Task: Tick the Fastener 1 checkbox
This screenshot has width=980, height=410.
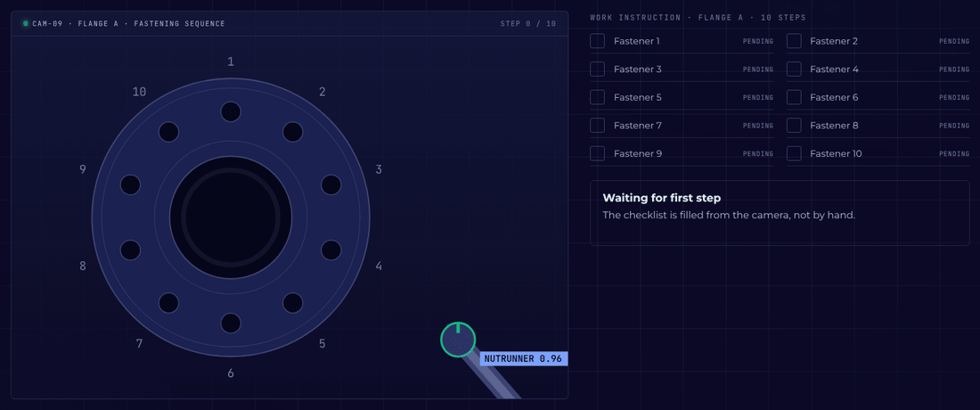Action: click(x=598, y=41)
